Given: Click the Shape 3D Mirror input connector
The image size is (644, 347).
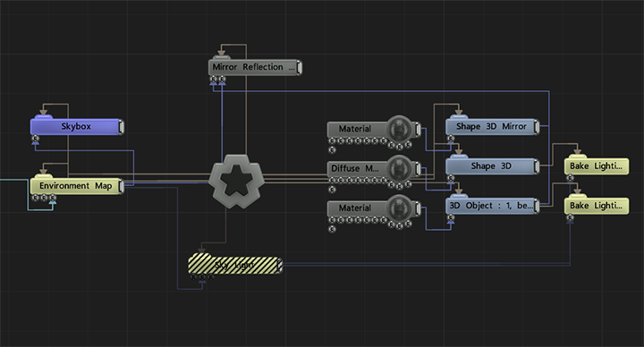Looking at the screenshot, I should [451, 139].
